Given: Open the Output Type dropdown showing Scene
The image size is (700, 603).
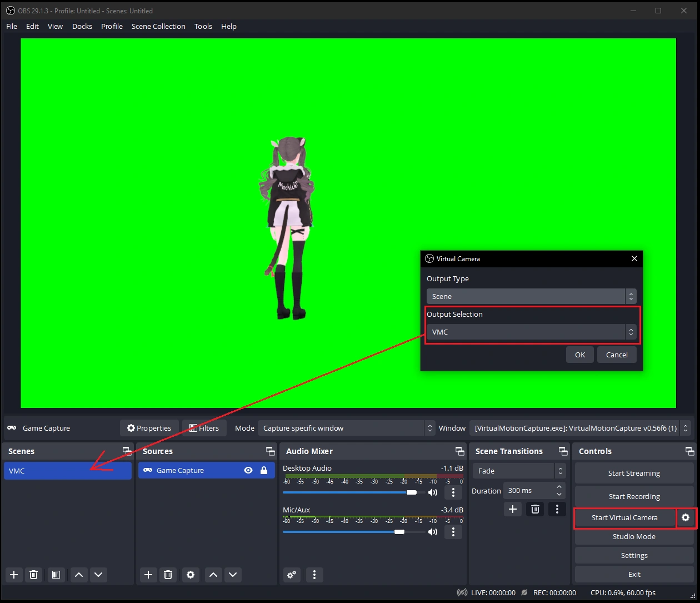Looking at the screenshot, I should tap(531, 296).
